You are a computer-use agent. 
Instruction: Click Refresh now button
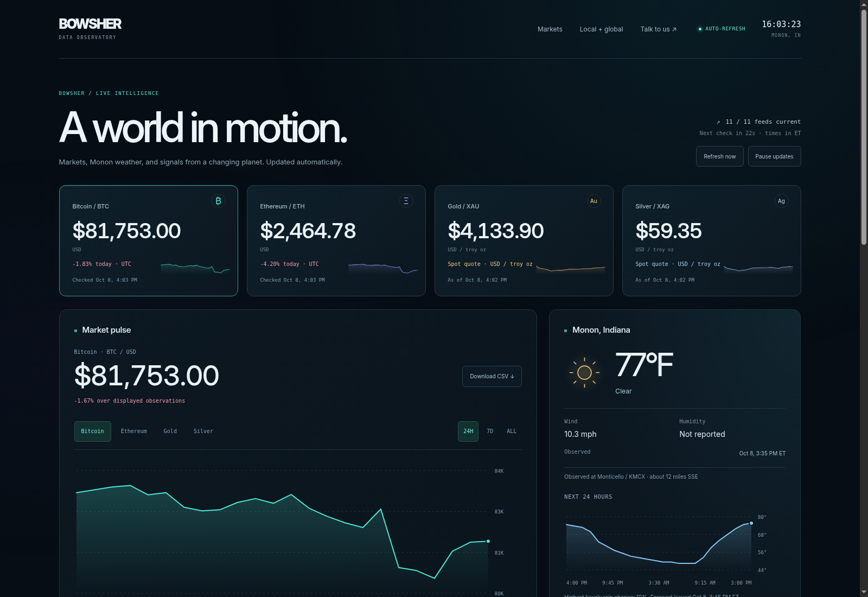pyautogui.click(x=719, y=156)
